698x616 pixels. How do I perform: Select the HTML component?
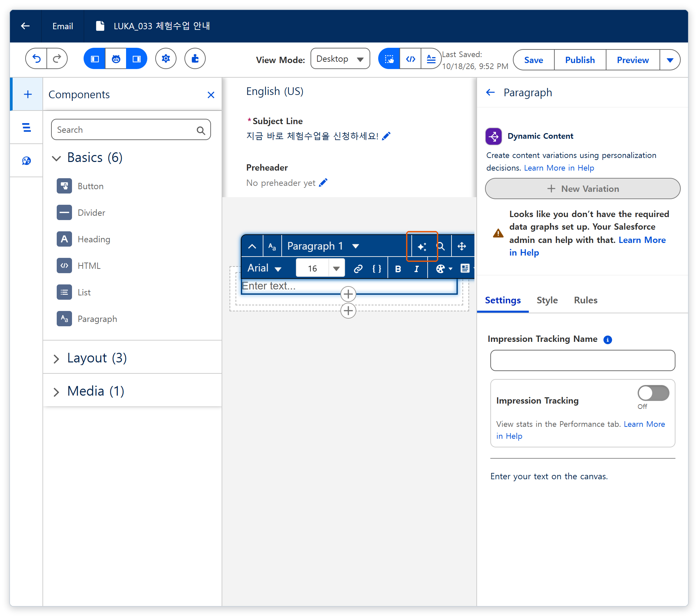coord(79,266)
